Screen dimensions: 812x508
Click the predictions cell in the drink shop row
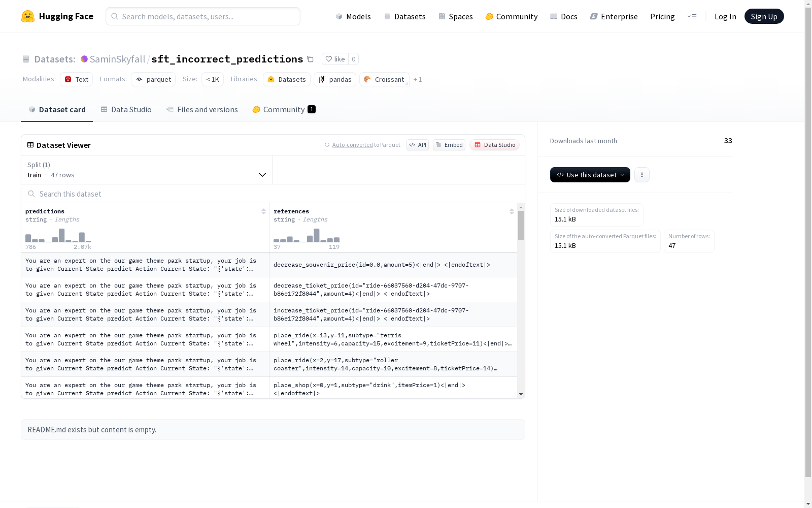point(145,388)
